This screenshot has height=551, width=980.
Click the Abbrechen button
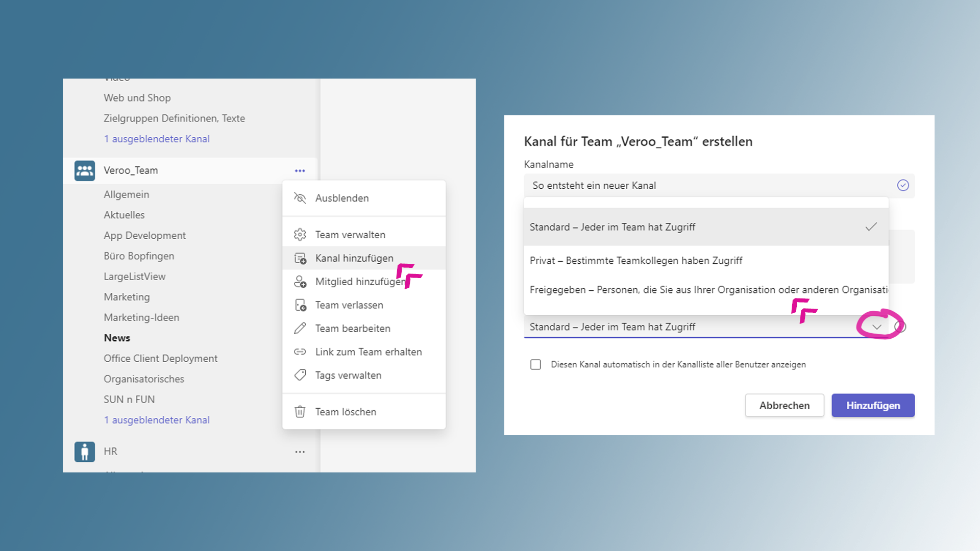[x=784, y=406]
